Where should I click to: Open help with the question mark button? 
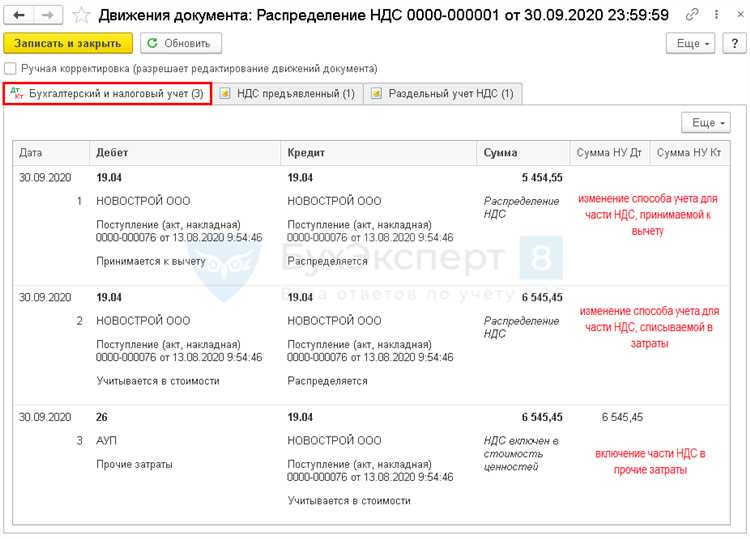click(x=734, y=44)
